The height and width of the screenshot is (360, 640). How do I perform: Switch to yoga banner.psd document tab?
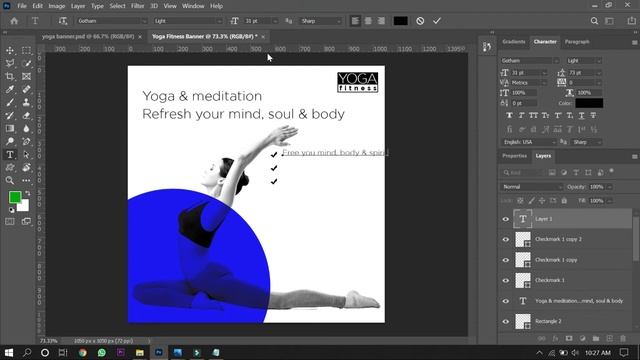tap(88, 37)
